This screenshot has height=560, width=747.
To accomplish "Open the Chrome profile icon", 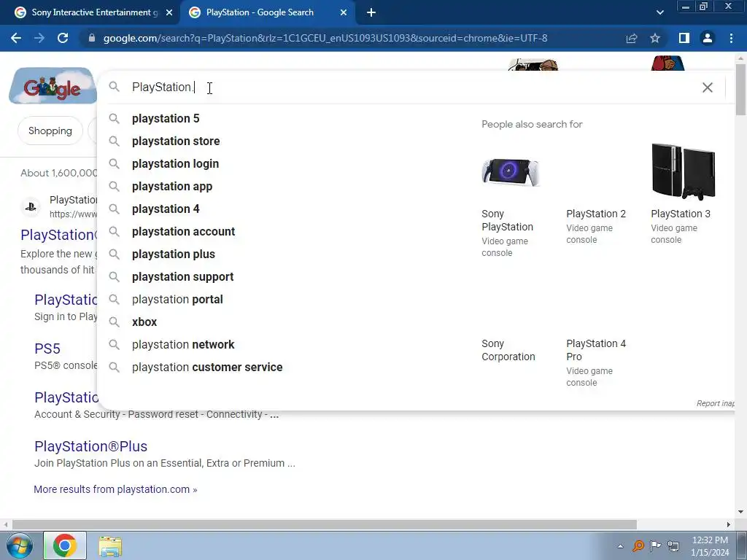I will pos(708,38).
